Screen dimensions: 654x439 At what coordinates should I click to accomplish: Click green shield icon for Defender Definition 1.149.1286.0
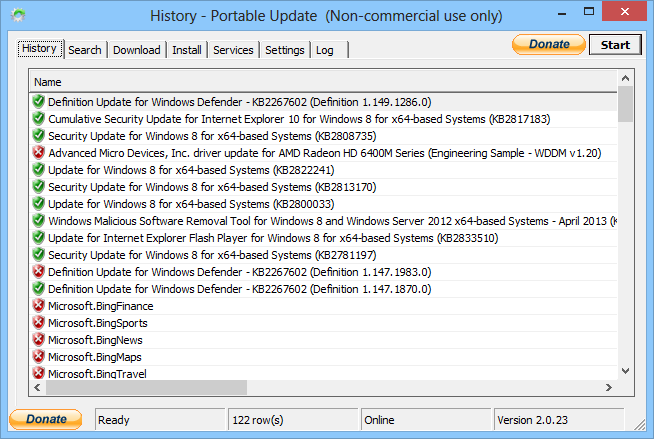(38, 102)
